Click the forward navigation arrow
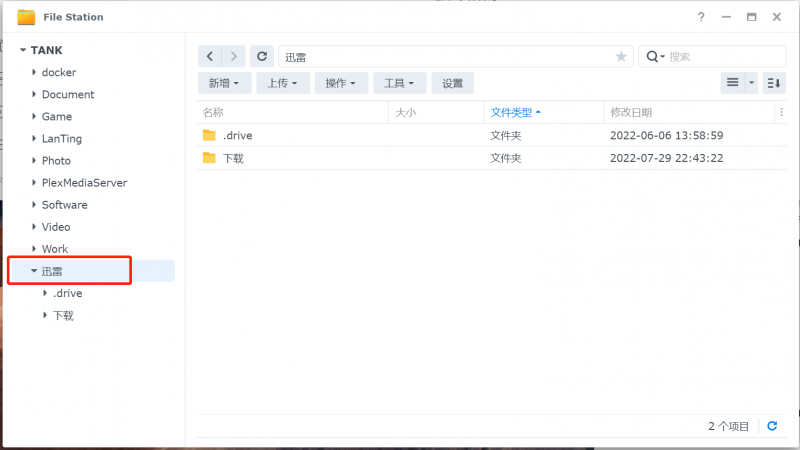 point(234,57)
